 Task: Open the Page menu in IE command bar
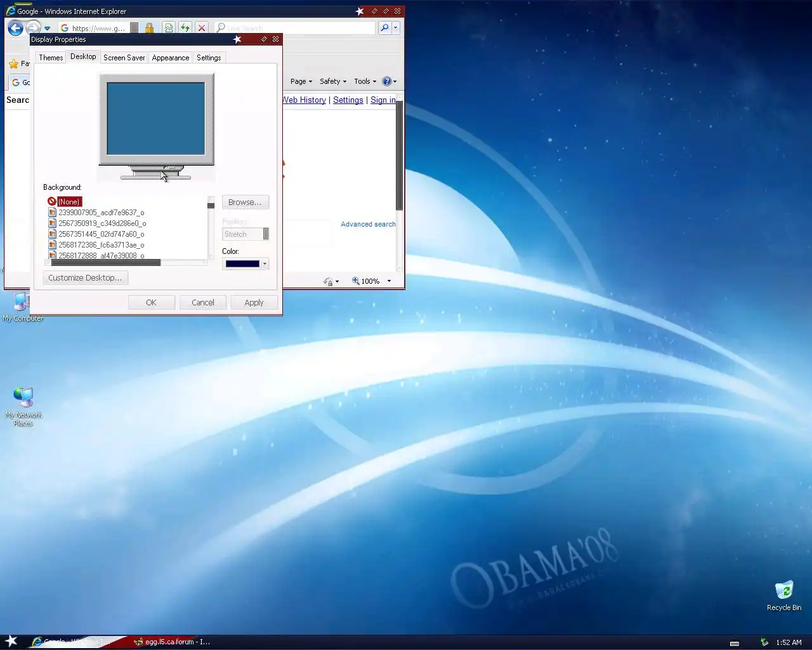(x=301, y=81)
